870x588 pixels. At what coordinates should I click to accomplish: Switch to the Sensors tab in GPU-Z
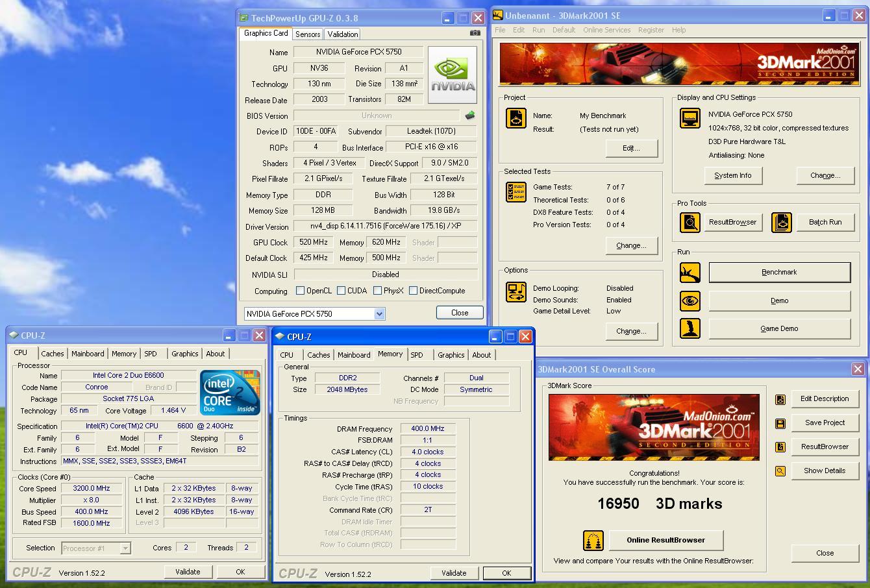(x=307, y=34)
